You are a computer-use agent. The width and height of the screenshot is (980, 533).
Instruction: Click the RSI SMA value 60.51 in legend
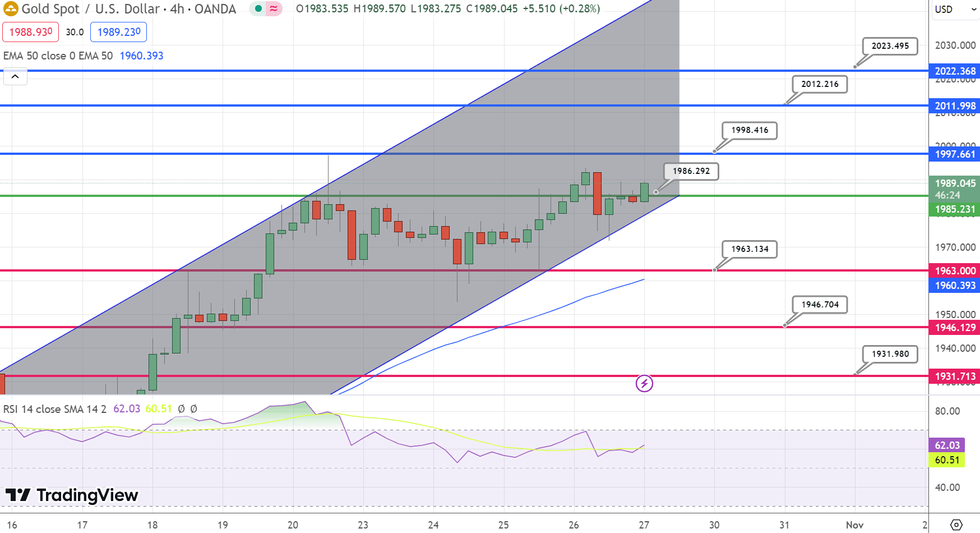[159, 409]
